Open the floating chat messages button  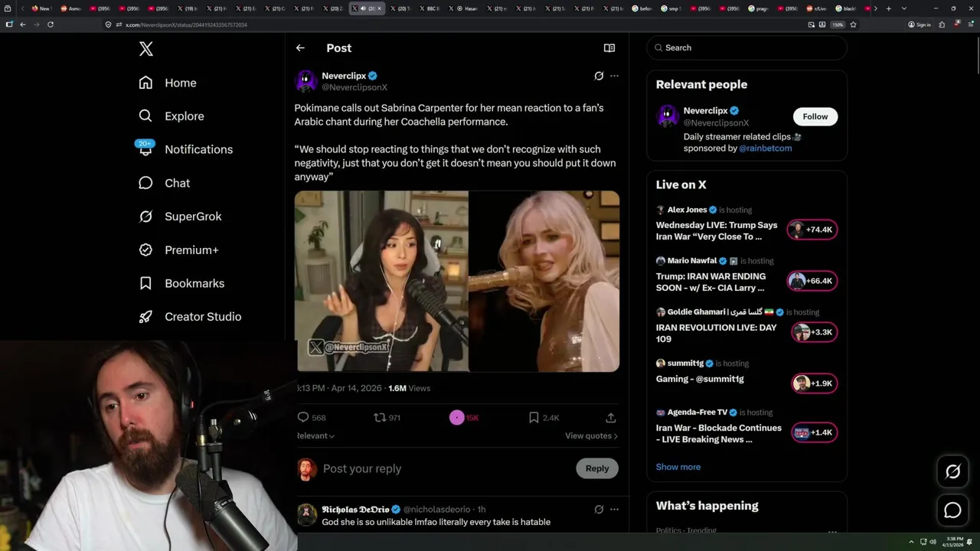coord(952,510)
